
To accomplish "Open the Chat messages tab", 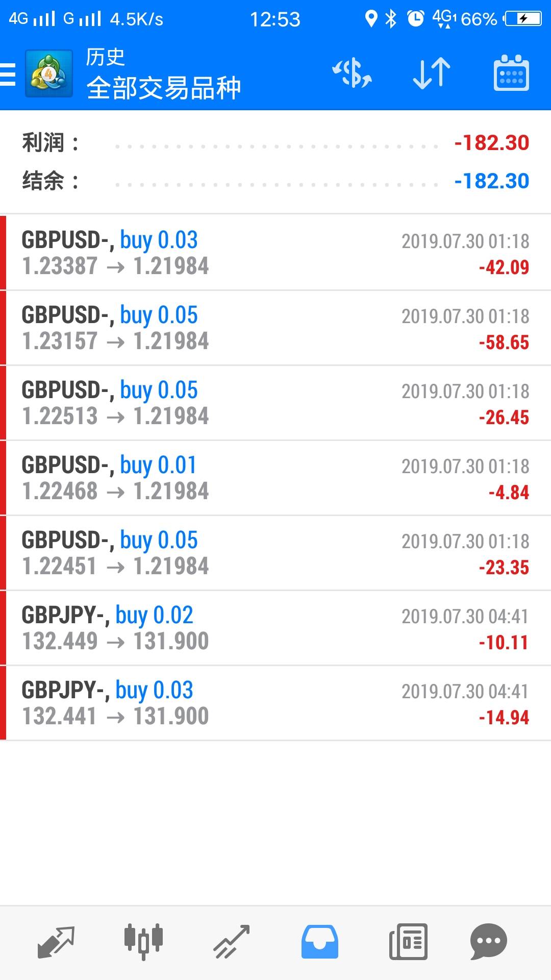I will pyautogui.click(x=488, y=942).
